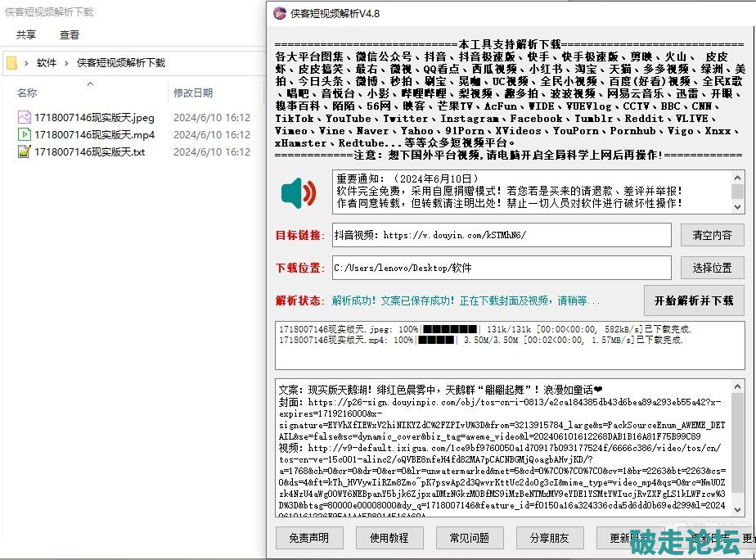Sort files by the 修改日期 column header
Screen dimensions: 756x560
[193, 93]
